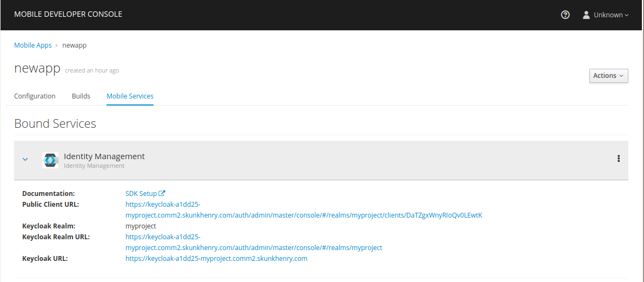Switch to the Configuration tab

click(35, 96)
